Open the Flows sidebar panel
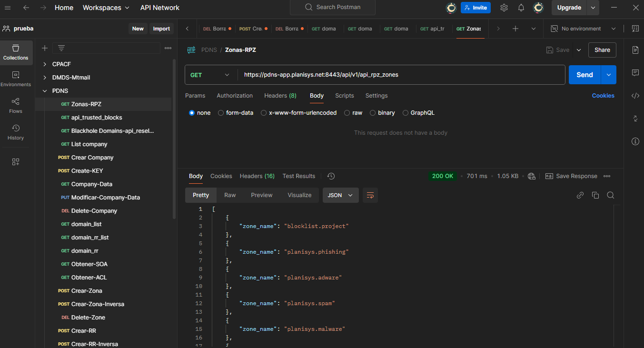Viewport: 644px width, 348px height. coord(16,106)
